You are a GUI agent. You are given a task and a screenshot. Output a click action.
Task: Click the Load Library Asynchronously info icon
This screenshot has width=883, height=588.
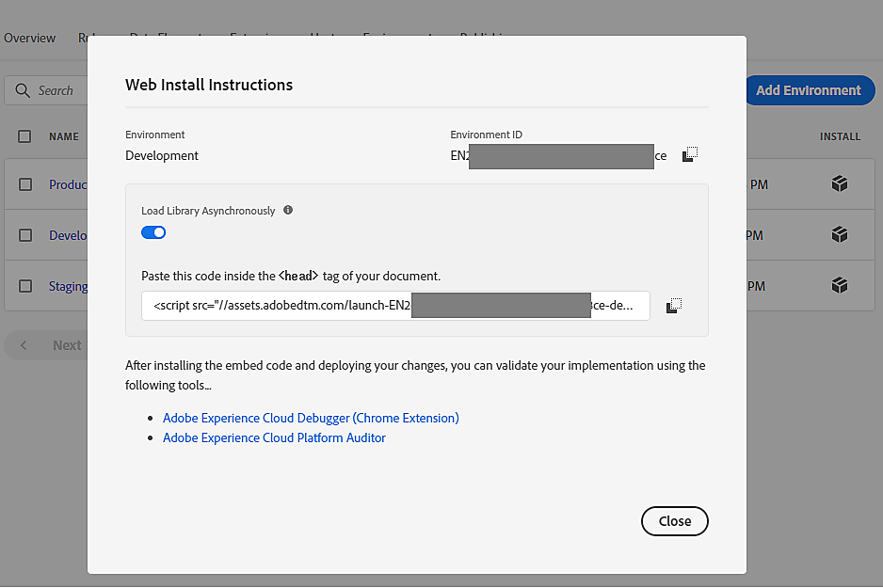[x=288, y=211]
